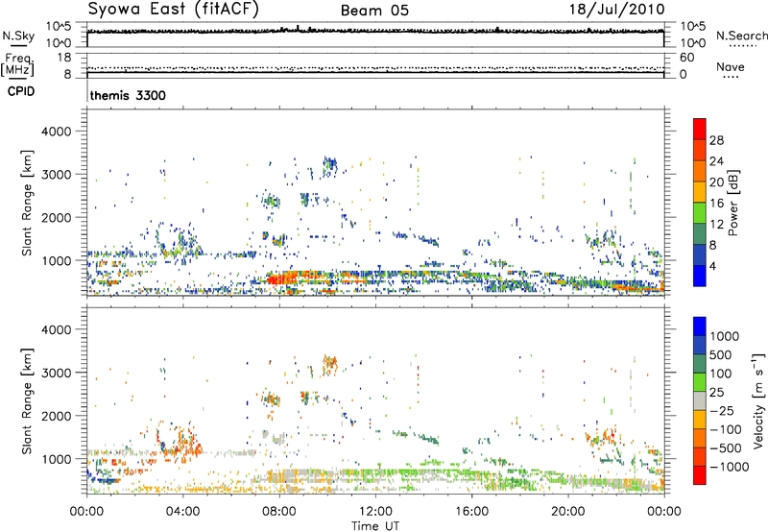Click the Slant Range title of the velocity panel

27,400
